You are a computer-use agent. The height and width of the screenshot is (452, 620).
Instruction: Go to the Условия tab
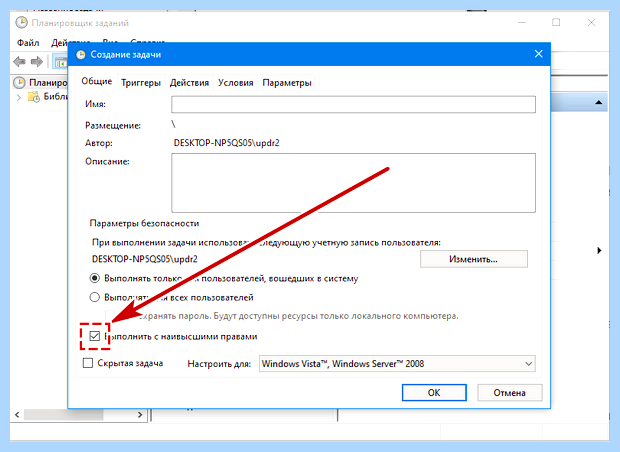tap(235, 83)
